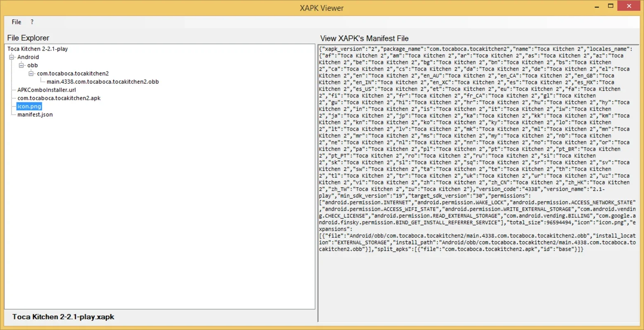The height and width of the screenshot is (330, 644).
Task: Collapse the Android tree node
Action: click(x=12, y=57)
